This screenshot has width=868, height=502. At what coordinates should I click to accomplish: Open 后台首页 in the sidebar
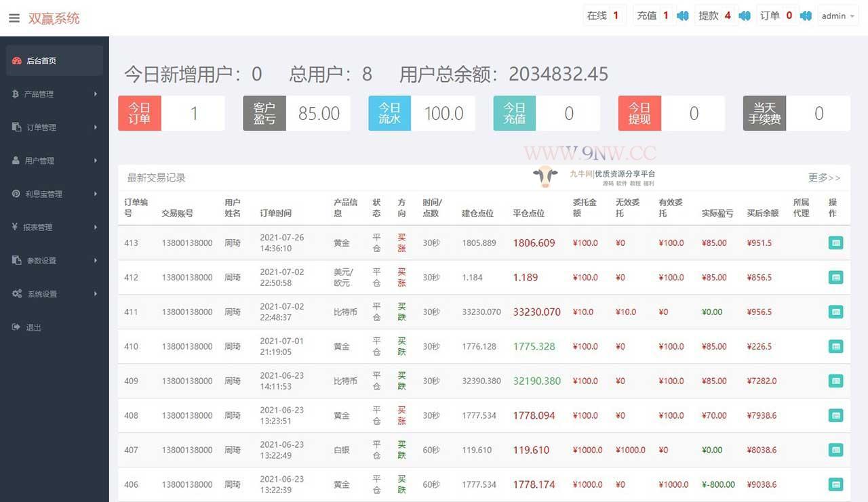[x=41, y=61]
